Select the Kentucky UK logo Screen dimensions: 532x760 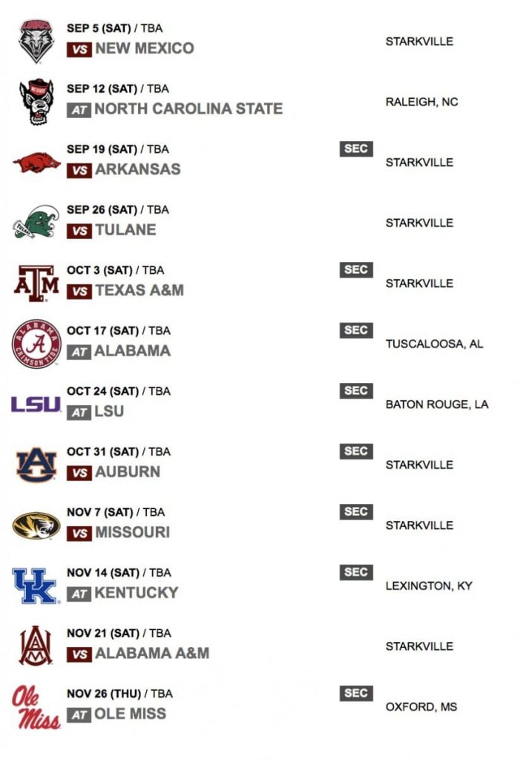(36, 586)
